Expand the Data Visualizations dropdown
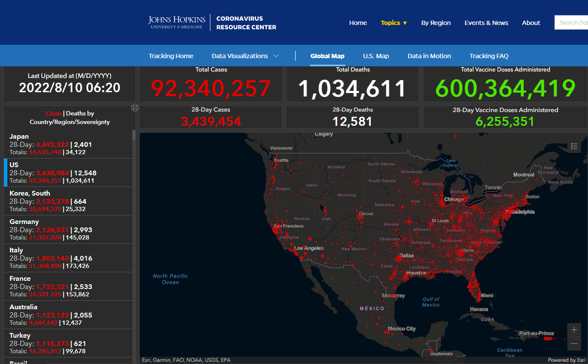588x364 pixels. (x=245, y=56)
